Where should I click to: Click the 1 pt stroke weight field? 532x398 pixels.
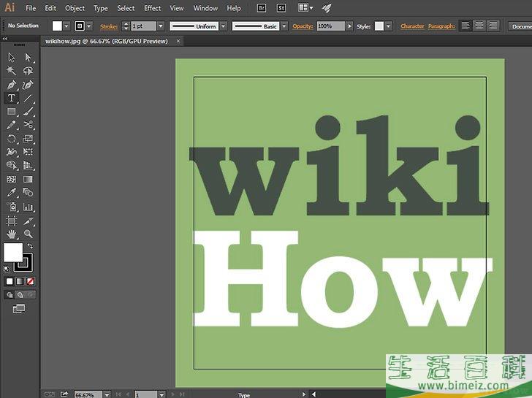point(143,26)
